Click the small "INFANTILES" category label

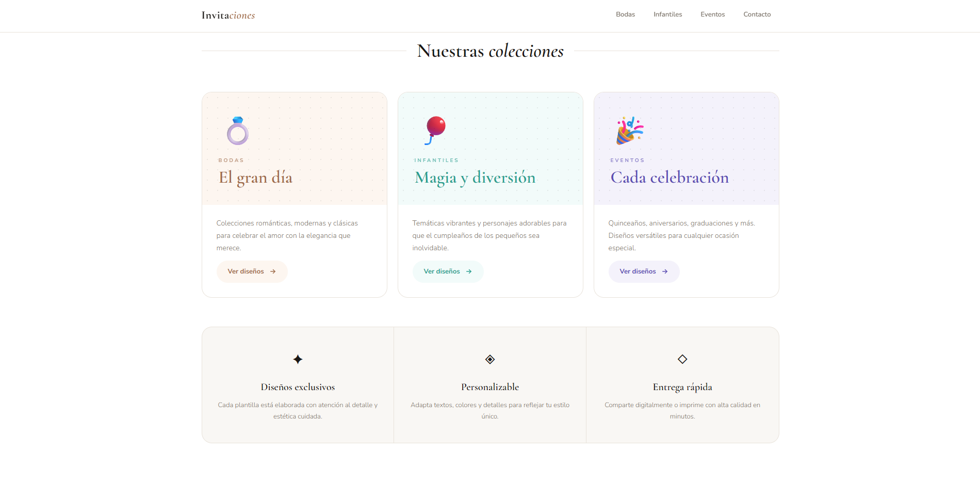436,160
